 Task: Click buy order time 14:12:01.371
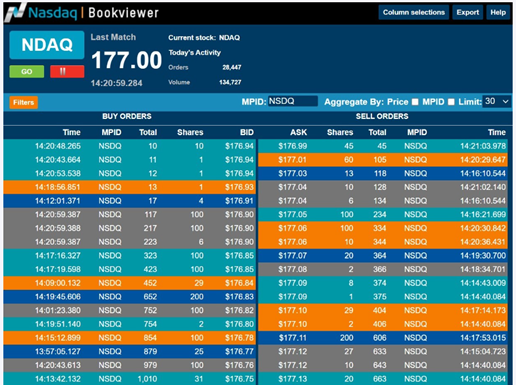[x=58, y=201]
